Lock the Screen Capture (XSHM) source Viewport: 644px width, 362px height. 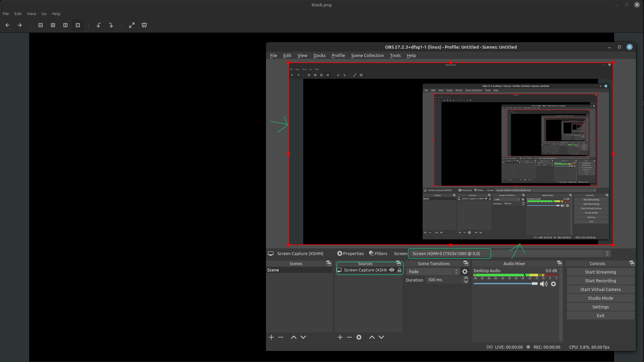click(x=399, y=270)
